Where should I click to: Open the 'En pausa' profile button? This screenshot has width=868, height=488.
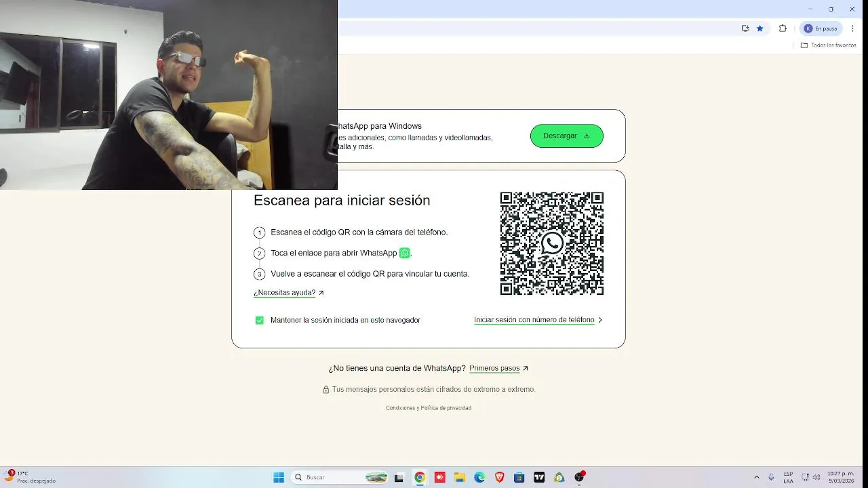coord(821,28)
